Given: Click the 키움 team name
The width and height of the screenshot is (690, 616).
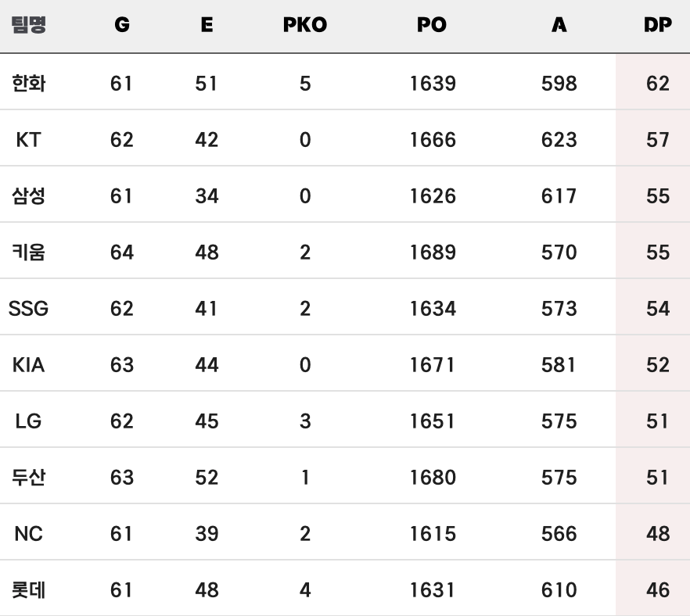Looking at the screenshot, I should 29,252.
